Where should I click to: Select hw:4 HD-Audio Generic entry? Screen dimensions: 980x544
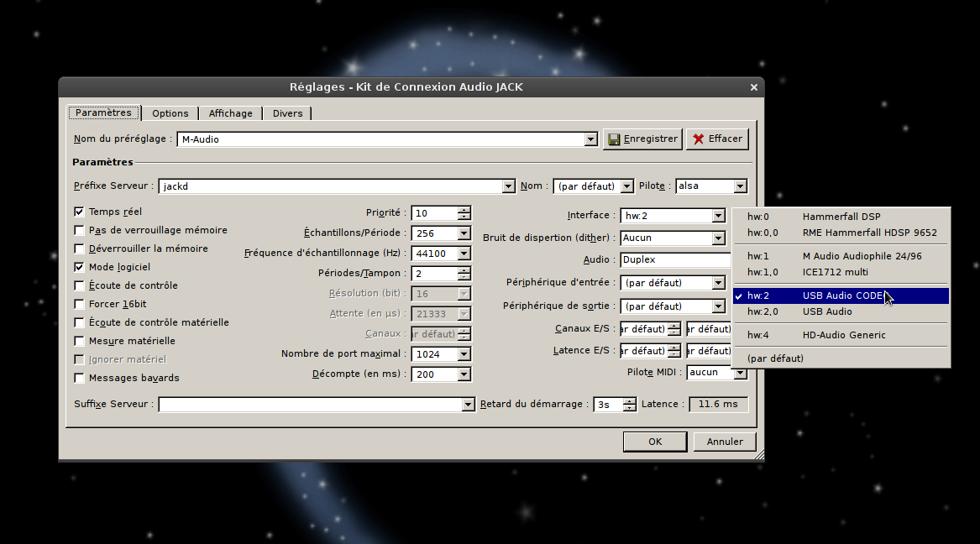[841, 336]
